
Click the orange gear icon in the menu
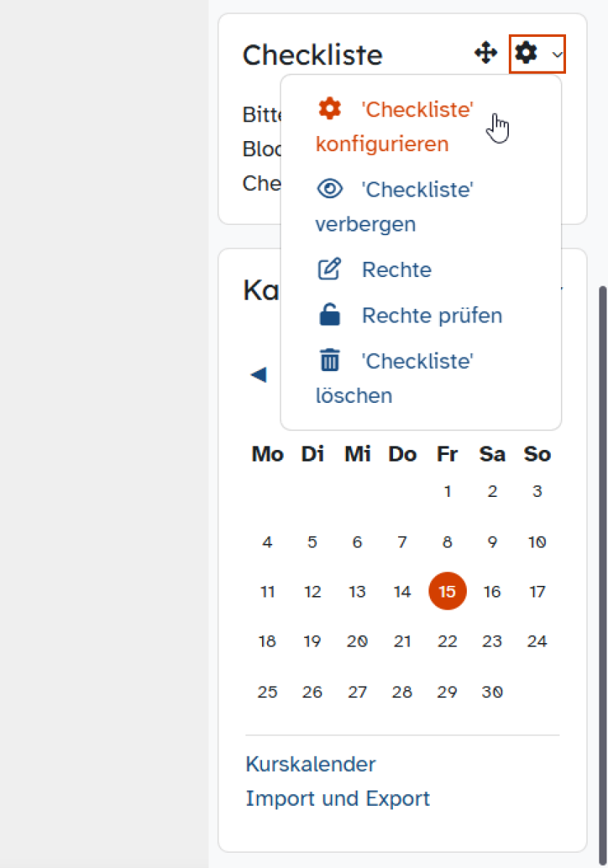(329, 109)
